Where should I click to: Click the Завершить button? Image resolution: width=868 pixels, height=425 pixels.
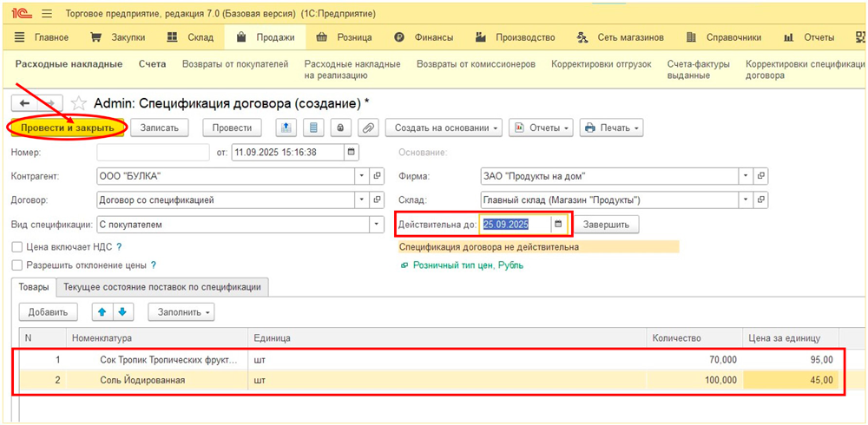[x=607, y=225]
